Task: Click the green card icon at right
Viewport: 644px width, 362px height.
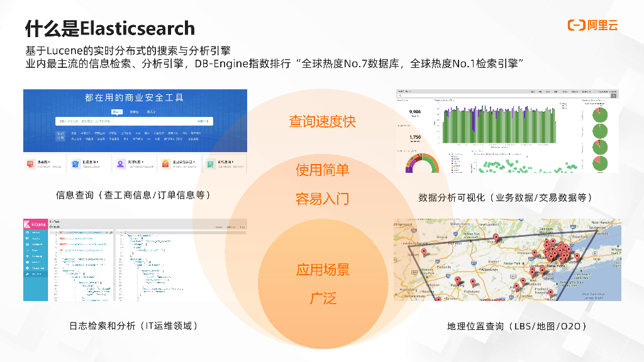Action: point(210,164)
